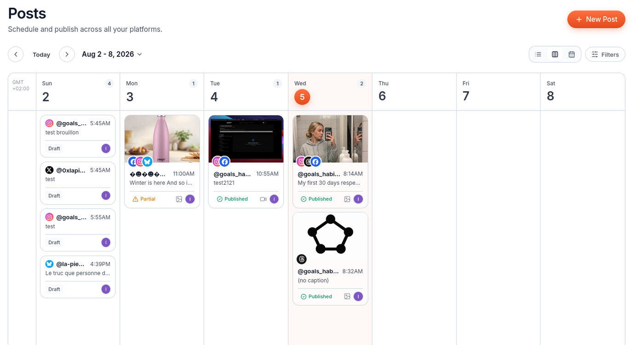Click Facebook icon on mirror selfie post
Image resolution: width=644 pixels, height=345 pixels.
(x=316, y=161)
